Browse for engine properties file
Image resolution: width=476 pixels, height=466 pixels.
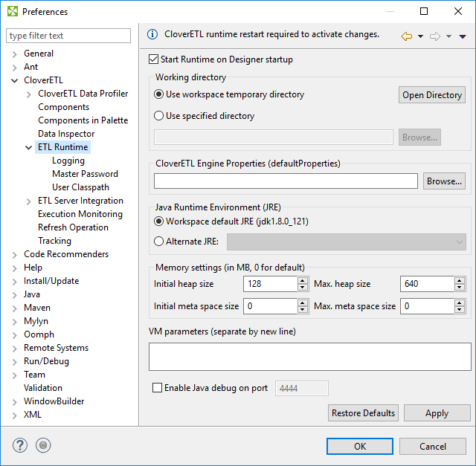pyautogui.click(x=444, y=181)
